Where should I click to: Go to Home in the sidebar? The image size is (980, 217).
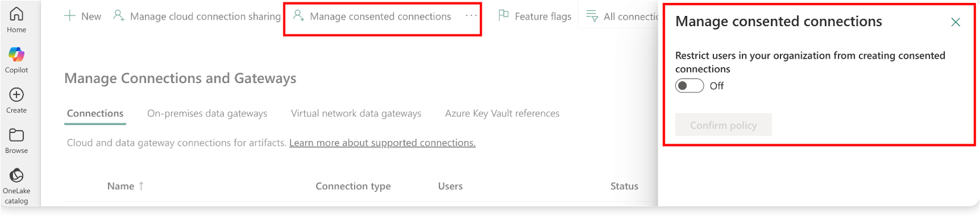(17, 19)
